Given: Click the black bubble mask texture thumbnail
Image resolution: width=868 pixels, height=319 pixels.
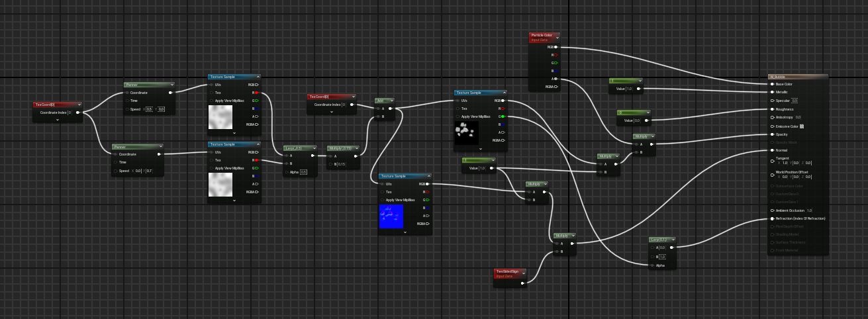Looking at the screenshot, I should pyautogui.click(x=467, y=134).
